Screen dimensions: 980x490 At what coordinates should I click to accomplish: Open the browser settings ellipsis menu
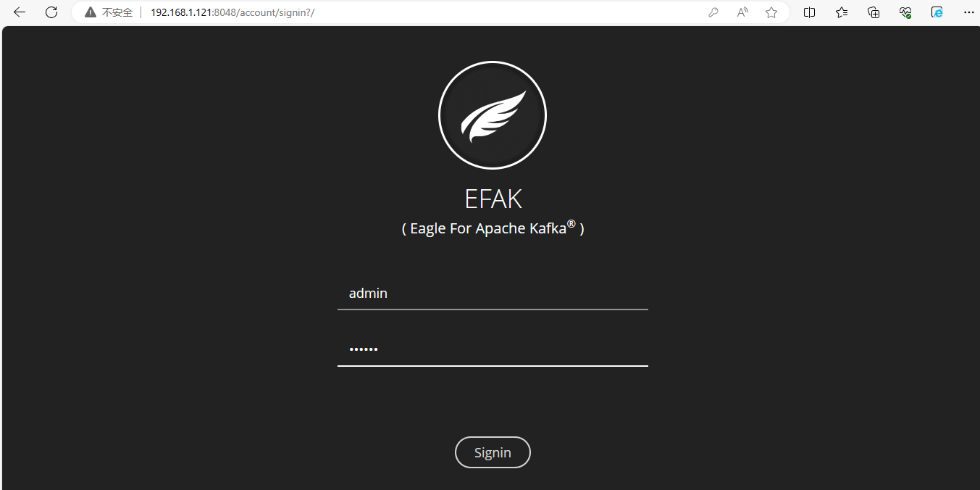[x=969, y=12]
